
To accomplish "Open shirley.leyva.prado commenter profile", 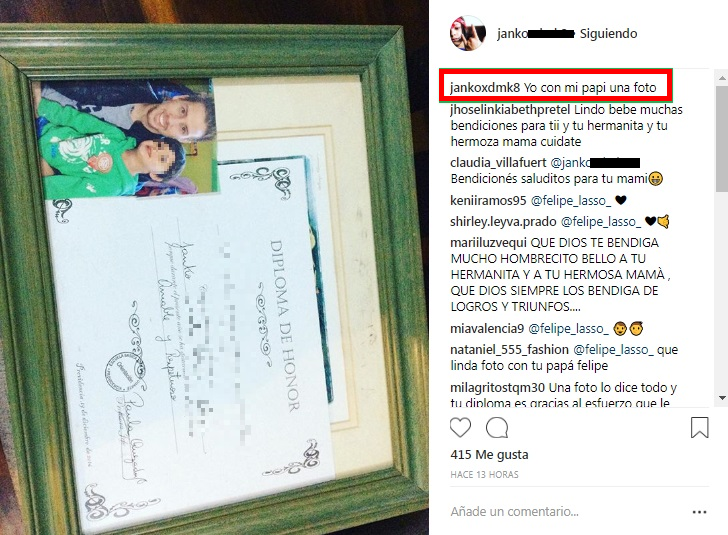I will click(503, 222).
